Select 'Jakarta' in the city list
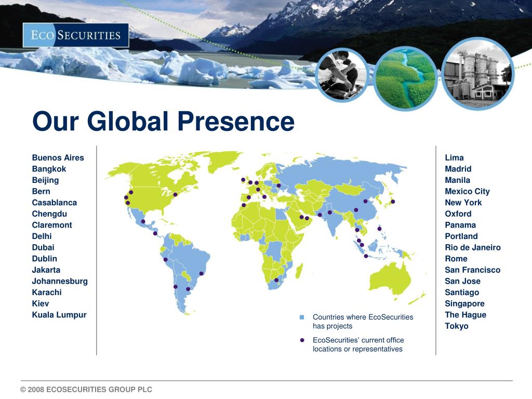 (x=46, y=270)
